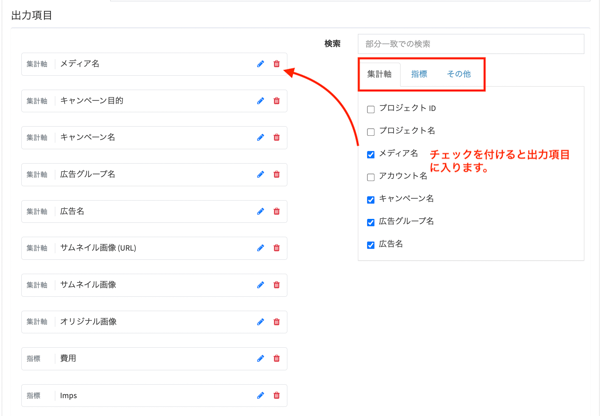Viewport: 600px width, 416px height.
Task: Delete the 広告名 output row
Action: click(x=277, y=212)
